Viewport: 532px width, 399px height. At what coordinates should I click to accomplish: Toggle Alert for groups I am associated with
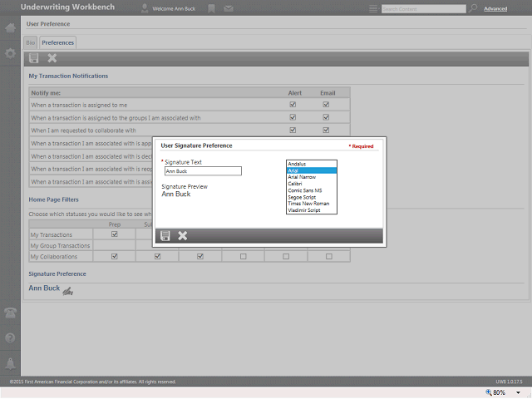293,117
